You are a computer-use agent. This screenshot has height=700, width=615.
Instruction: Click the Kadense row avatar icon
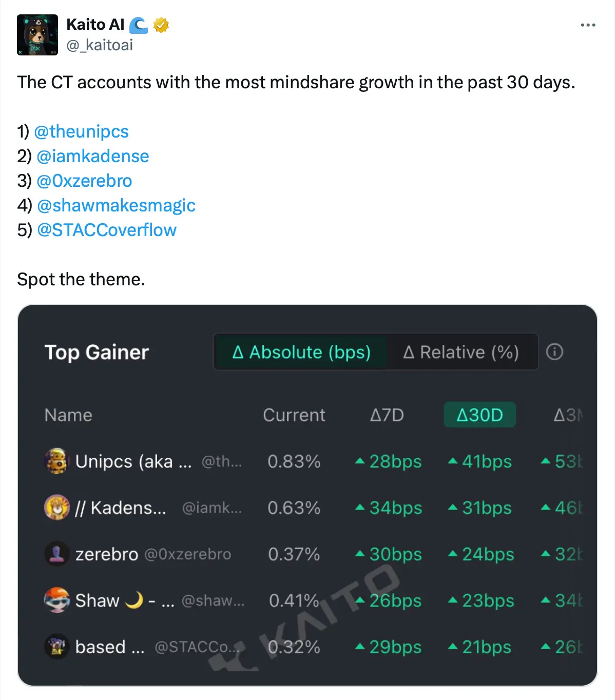[56, 508]
